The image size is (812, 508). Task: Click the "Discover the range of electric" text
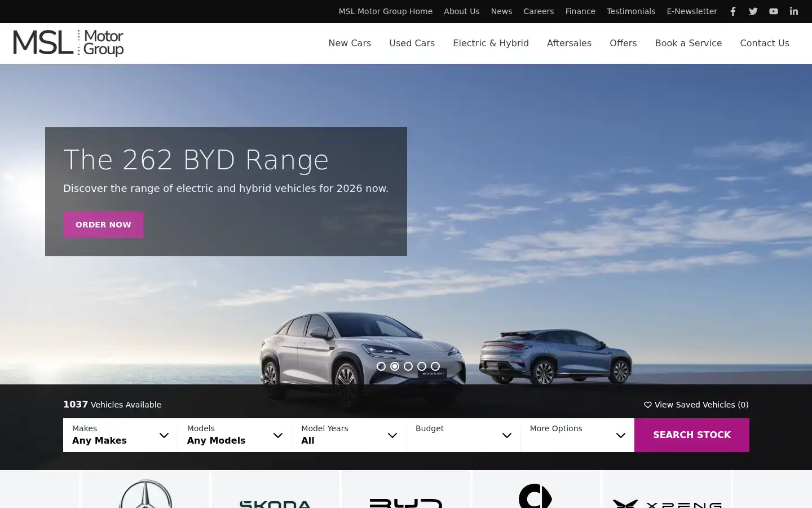(x=226, y=189)
